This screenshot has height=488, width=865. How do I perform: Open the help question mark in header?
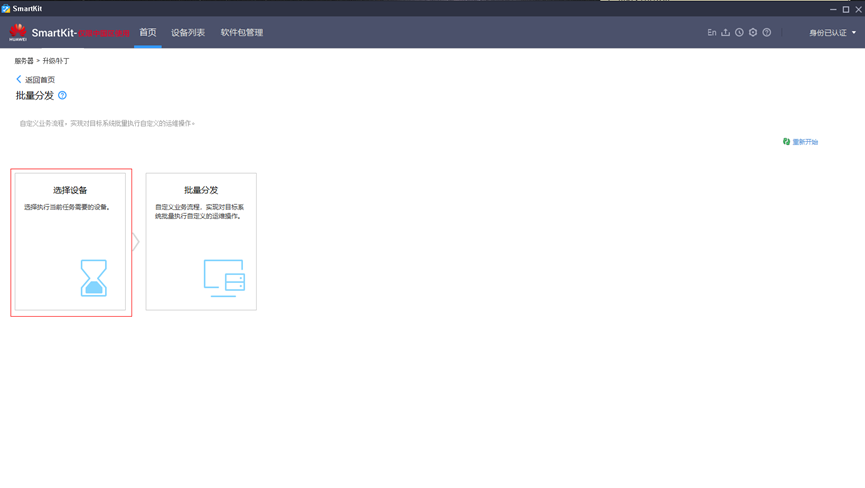(x=767, y=33)
